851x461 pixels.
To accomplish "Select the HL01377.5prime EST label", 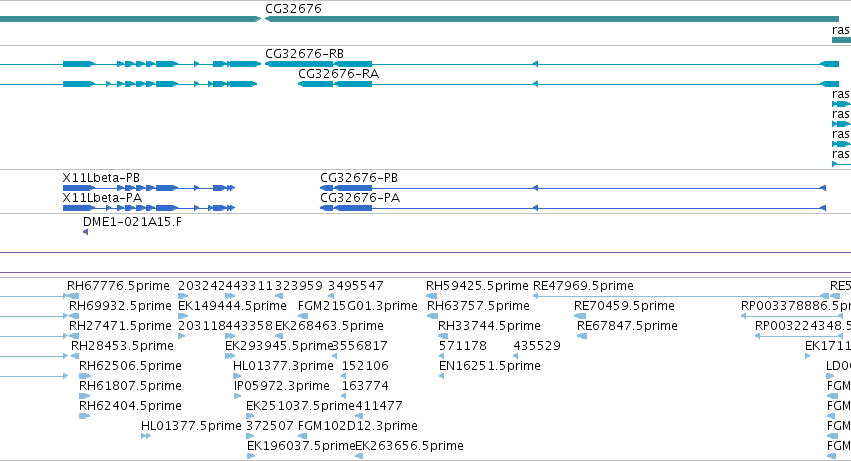I will (x=191, y=426).
